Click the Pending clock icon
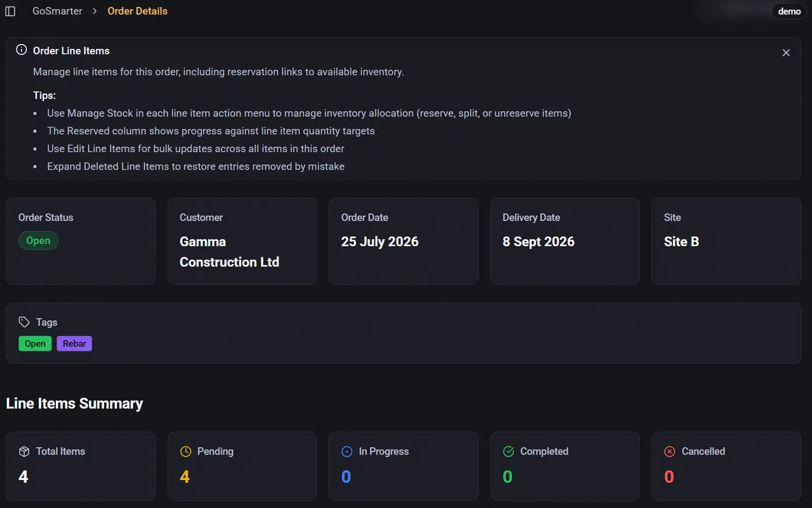This screenshot has height=508, width=812. pyautogui.click(x=186, y=451)
